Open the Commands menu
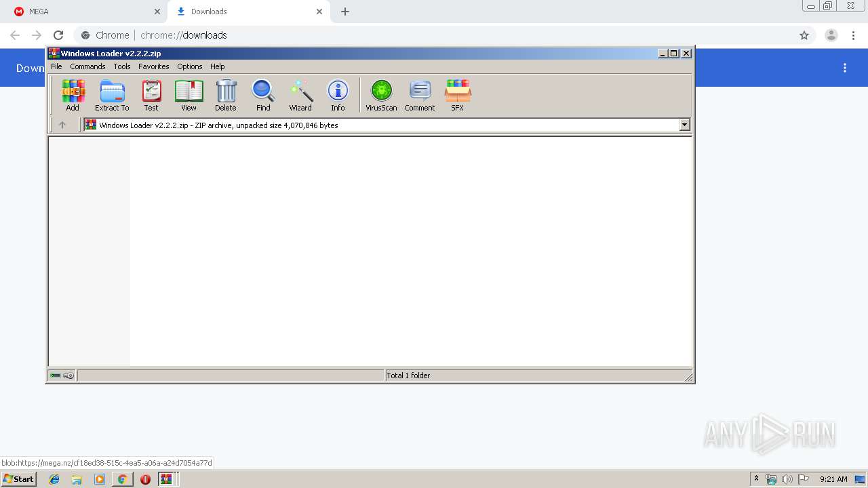 [87, 66]
